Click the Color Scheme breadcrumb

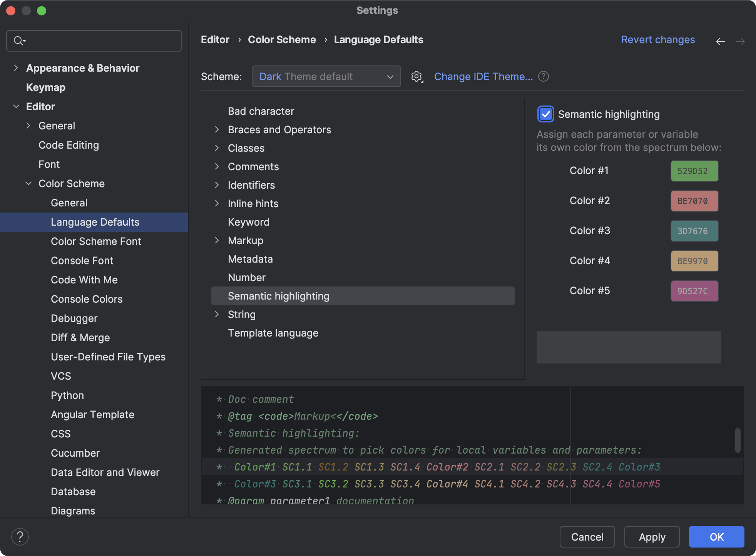pyautogui.click(x=282, y=40)
